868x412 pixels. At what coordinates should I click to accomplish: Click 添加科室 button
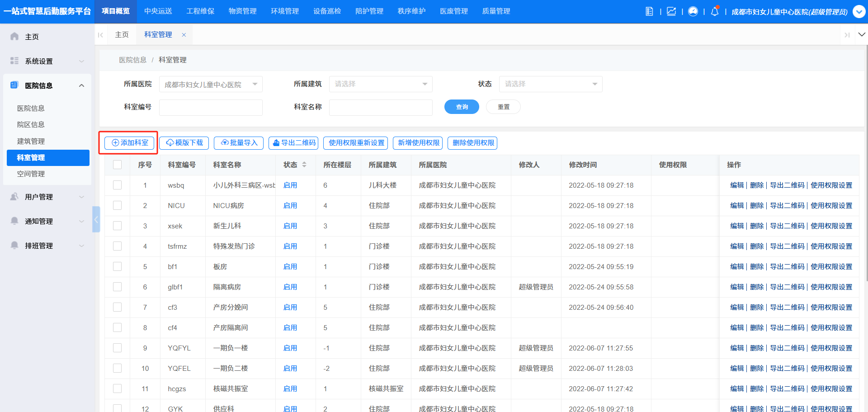[129, 143]
